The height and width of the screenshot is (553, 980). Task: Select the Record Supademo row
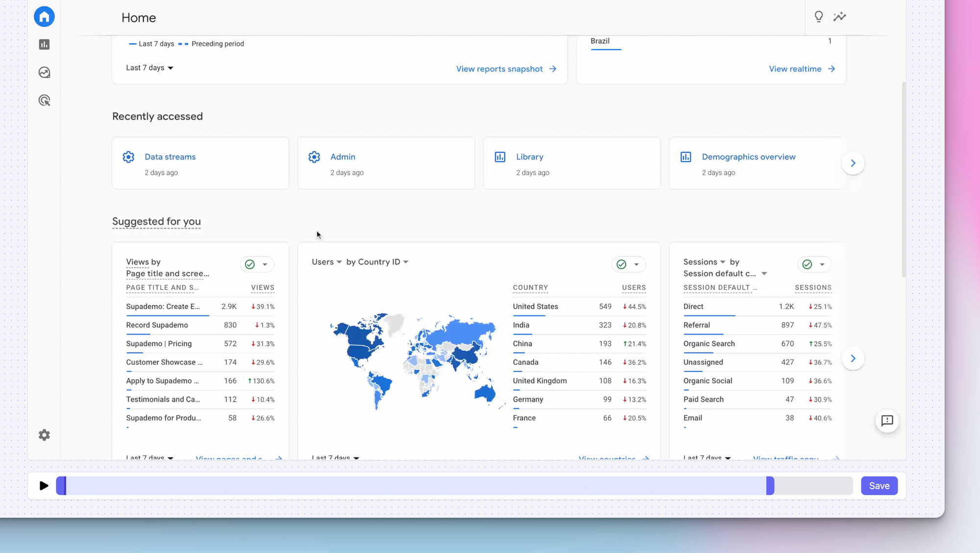pos(200,325)
